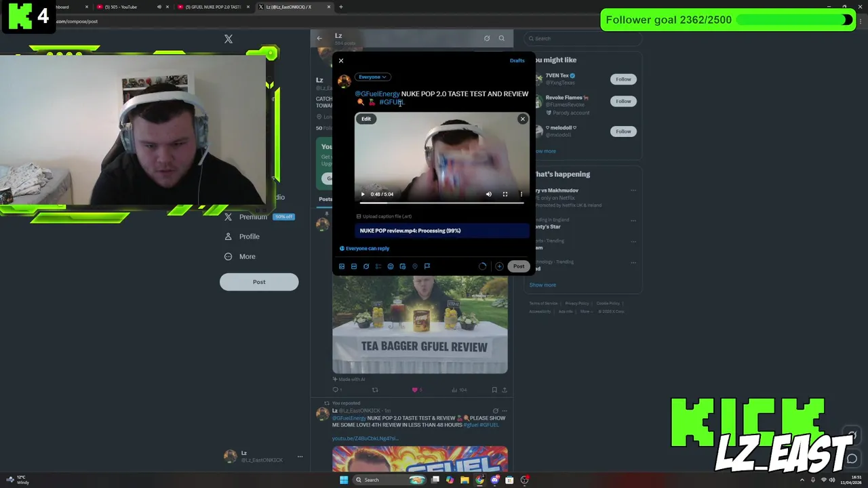Click the Post button in the composer

point(518,266)
